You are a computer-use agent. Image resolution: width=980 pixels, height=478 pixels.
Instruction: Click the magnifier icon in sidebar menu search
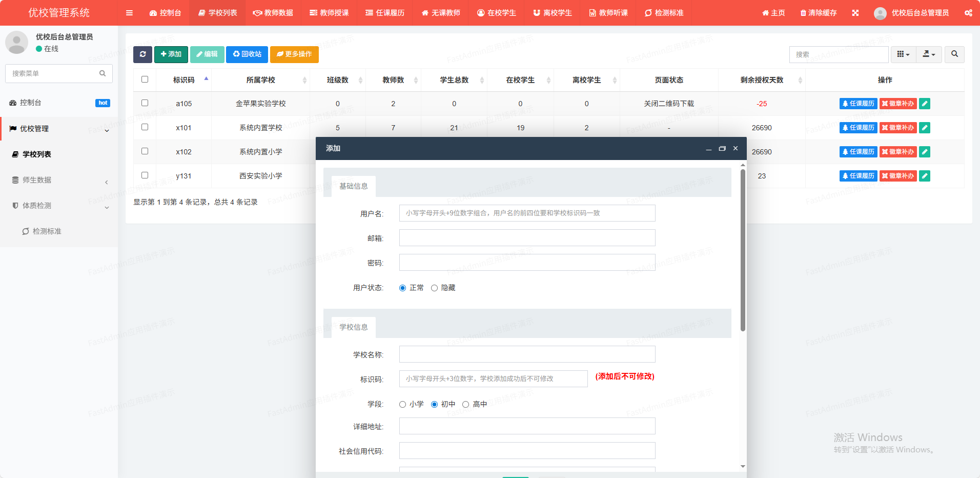[103, 73]
